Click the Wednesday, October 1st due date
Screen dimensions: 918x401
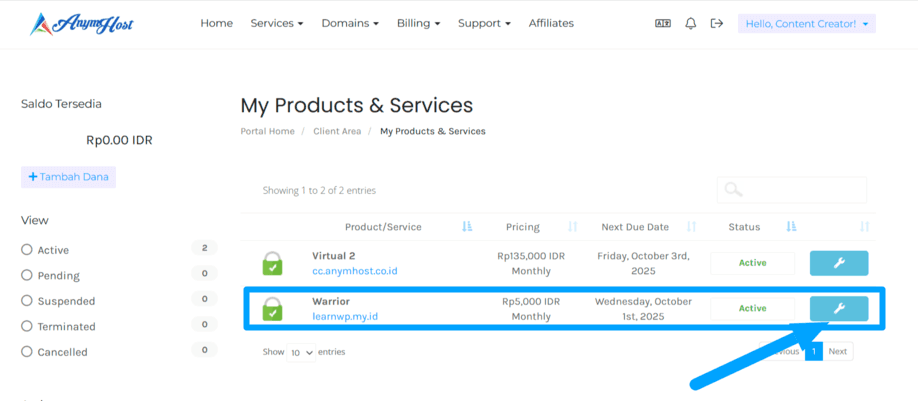coord(643,309)
